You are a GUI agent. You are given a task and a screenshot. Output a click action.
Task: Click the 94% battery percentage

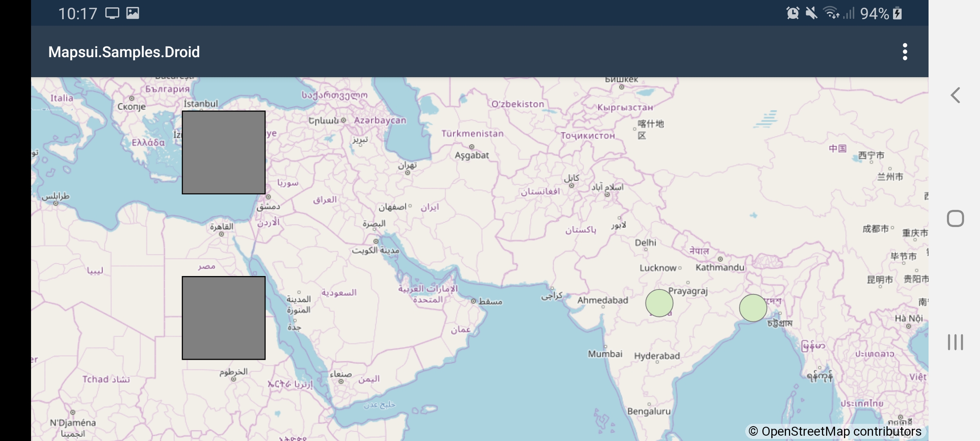point(874,13)
